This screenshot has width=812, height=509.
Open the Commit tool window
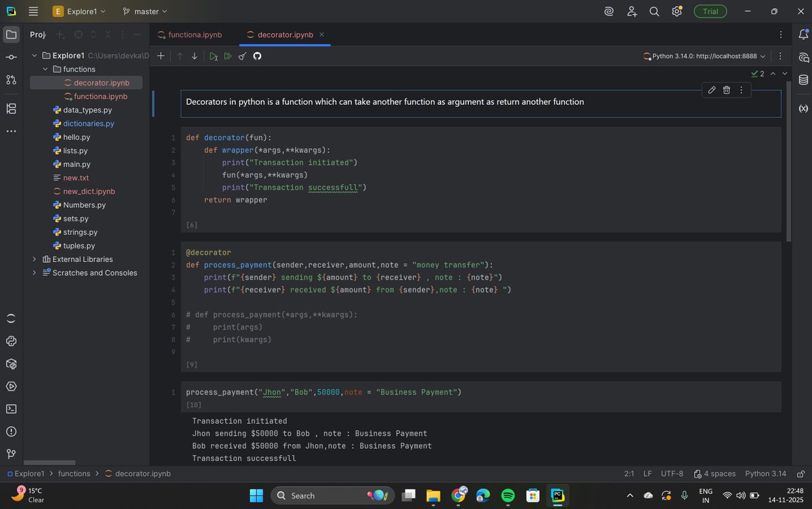pos(11,57)
